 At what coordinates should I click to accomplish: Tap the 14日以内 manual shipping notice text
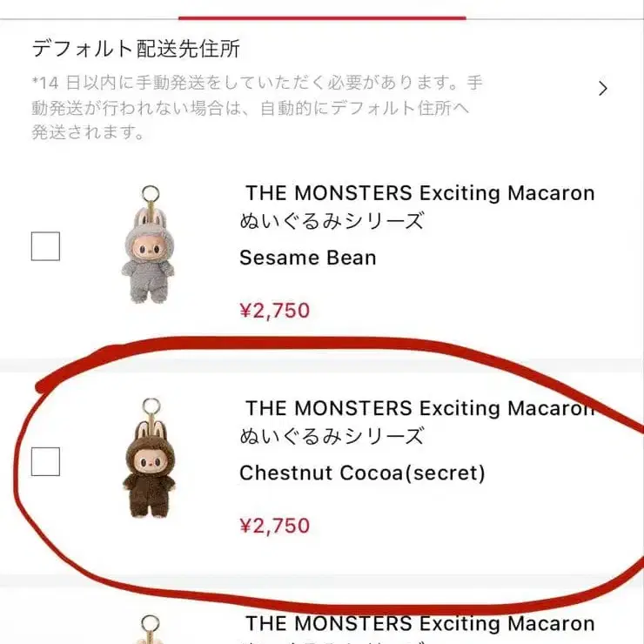point(258,108)
